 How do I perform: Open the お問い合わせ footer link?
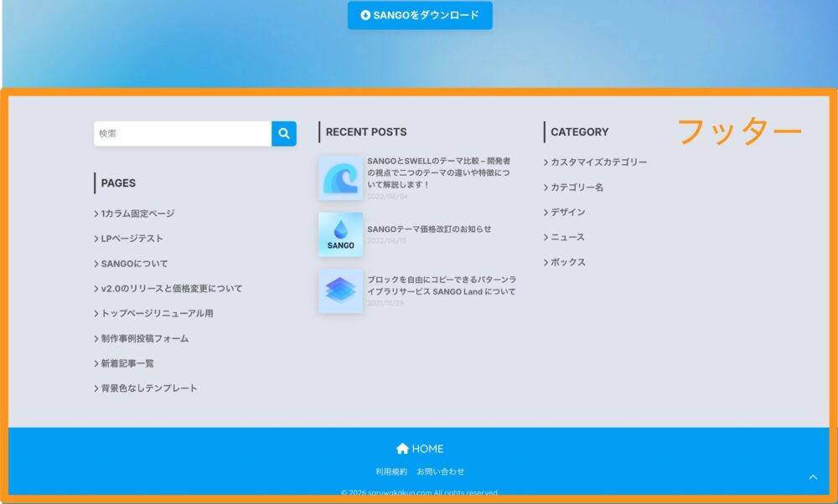click(441, 471)
